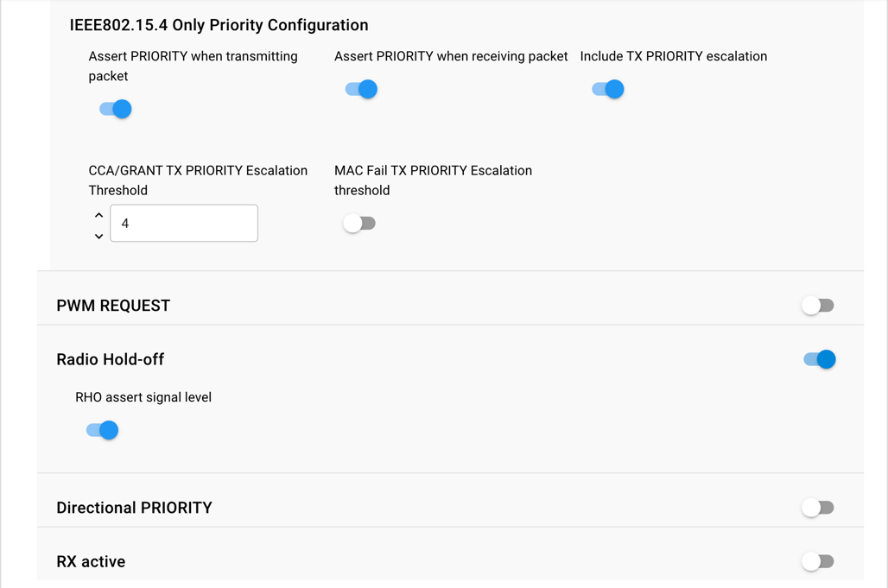Image resolution: width=888 pixels, height=588 pixels.
Task: Enable MAC Fail TX PRIORITY Escalation threshold switch
Action: coord(359,224)
